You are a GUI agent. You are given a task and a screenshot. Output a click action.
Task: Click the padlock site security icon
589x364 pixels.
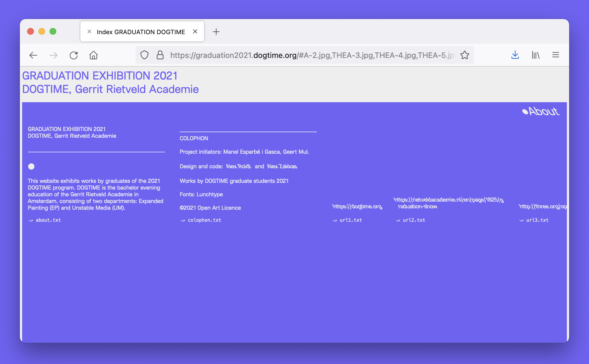pos(160,55)
